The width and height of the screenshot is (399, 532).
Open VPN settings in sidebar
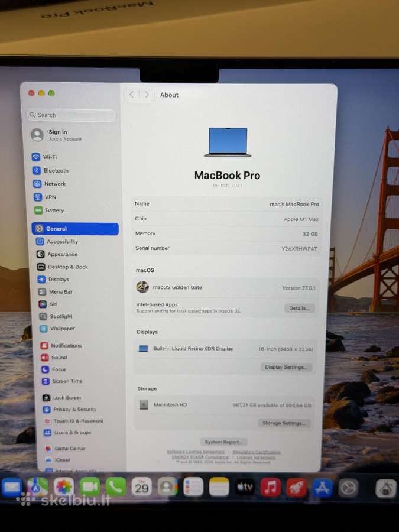(x=45, y=197)
